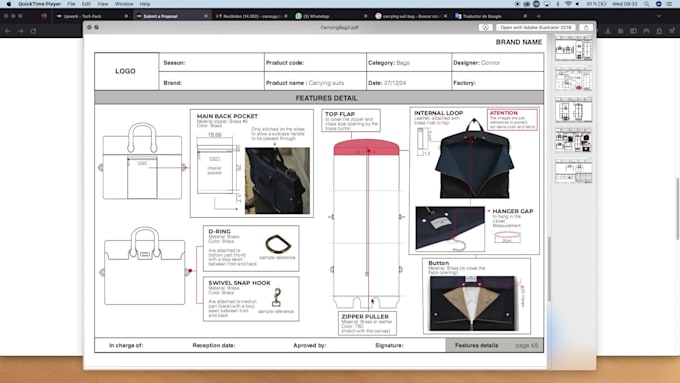Click the markup button in the preview toolbar
The height and width of the screenshot is (383, 680).
pos(485,27)
